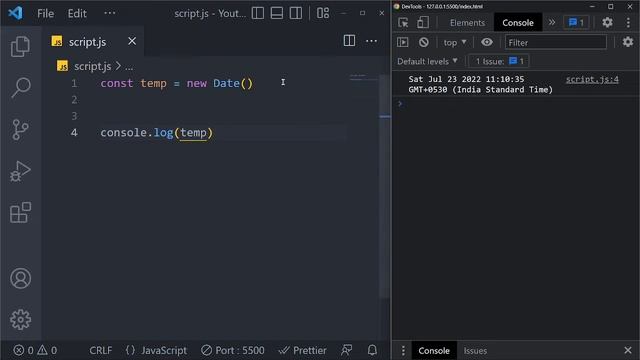Open the Search view in activity bar

click(x=20, y=87)
